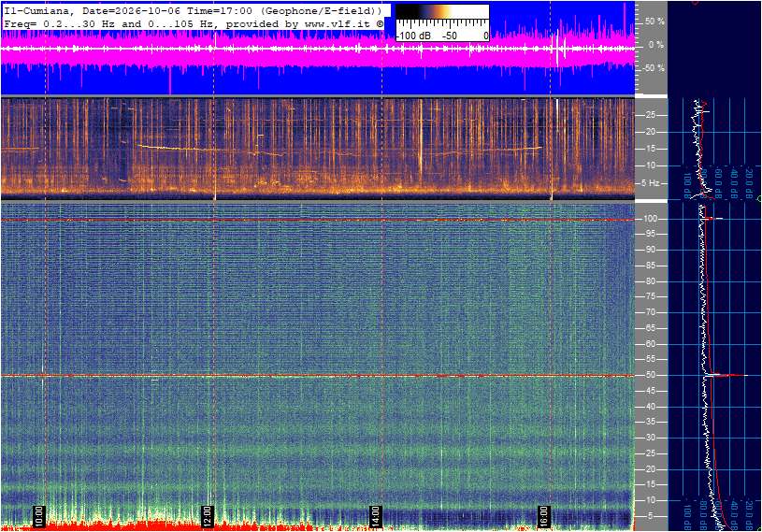Click the "-50" label on color scale
This screenshot has width=762, height=532.
tap(450, 36)
